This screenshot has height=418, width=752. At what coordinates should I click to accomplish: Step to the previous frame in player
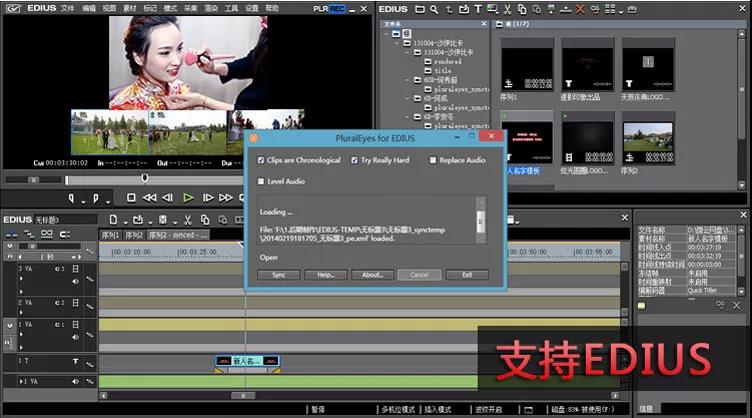pos(167,197)
